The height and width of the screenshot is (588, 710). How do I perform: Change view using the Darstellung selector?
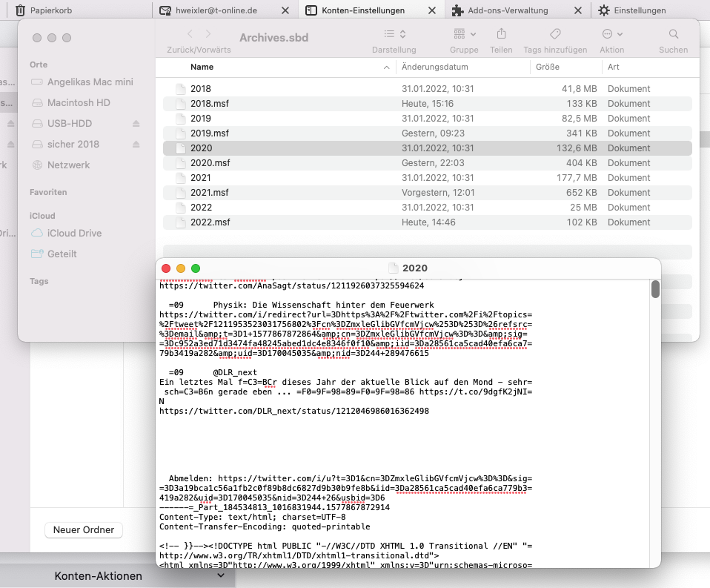395,34
